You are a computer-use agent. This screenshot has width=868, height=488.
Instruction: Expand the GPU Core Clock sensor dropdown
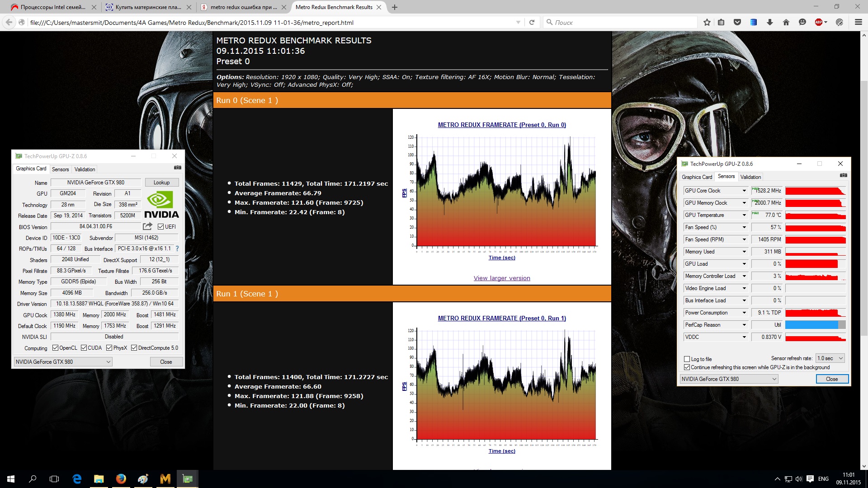pyautogui.click(x=744, y=191)
